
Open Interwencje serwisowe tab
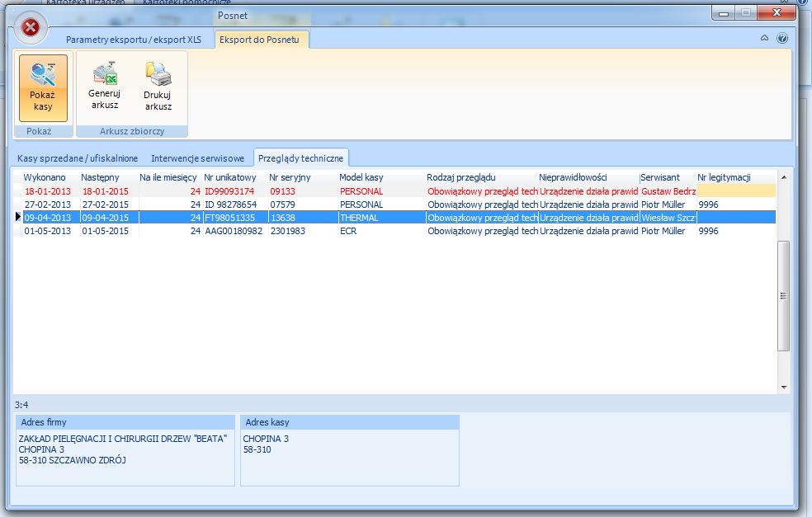coord(198,158)
